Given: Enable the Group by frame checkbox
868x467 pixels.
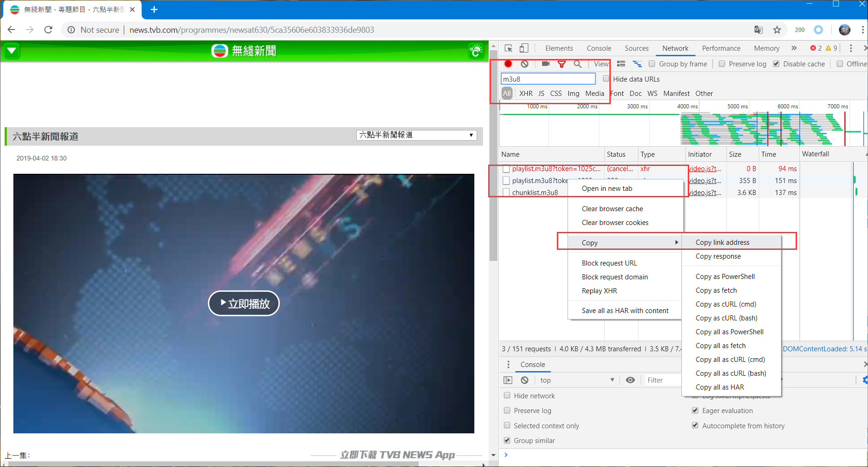Looking at the screenshot, I should (x=652, y=64).
